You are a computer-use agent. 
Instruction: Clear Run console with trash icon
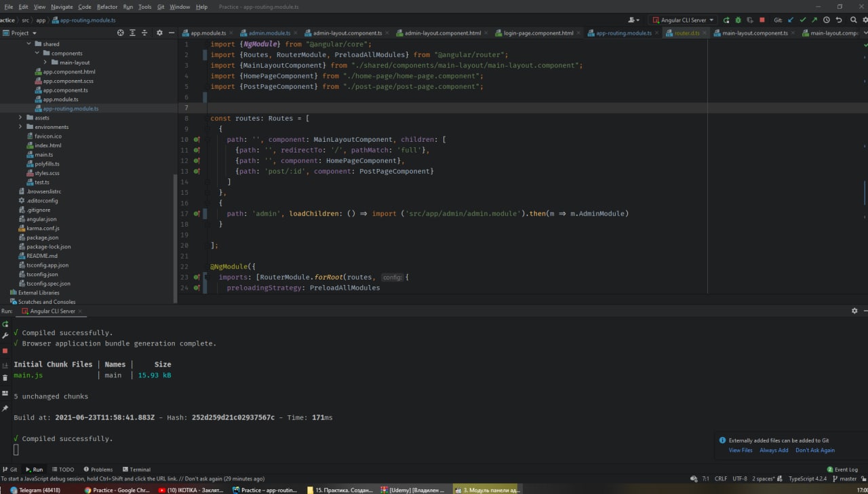(x=5, y=378)
